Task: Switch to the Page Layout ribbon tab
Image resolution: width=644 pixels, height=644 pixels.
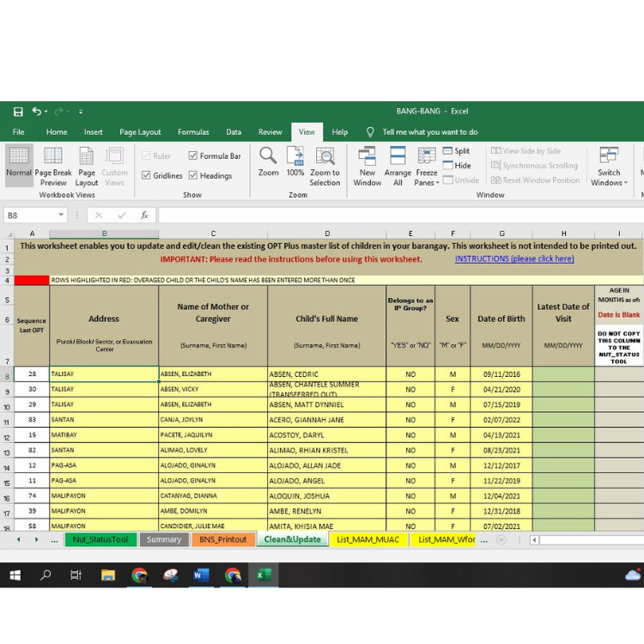Action: point(140,132)
